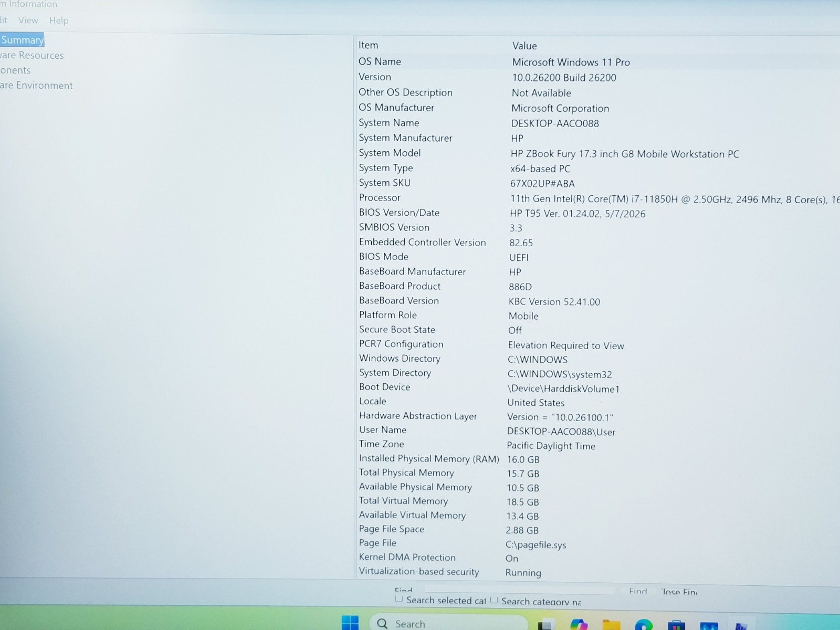The image size is (840, 630).
Task: Click the Find what input field
Action: click(x=520, y=590)
